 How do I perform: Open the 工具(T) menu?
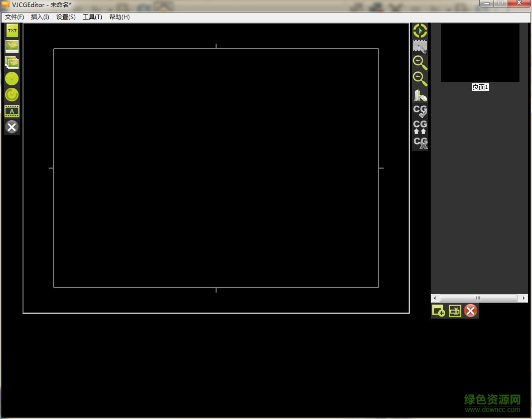pyautogui.click(x=92, y=17)
